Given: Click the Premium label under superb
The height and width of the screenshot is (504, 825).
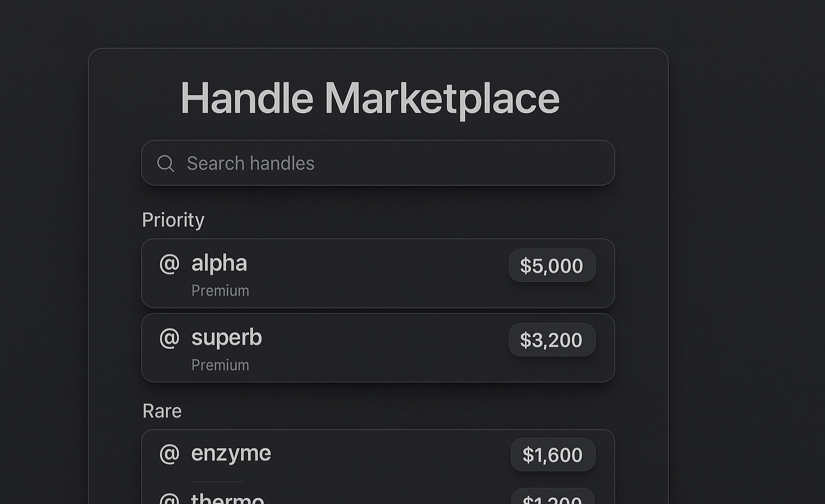Looking at the screenshot, I should [220, 365].
